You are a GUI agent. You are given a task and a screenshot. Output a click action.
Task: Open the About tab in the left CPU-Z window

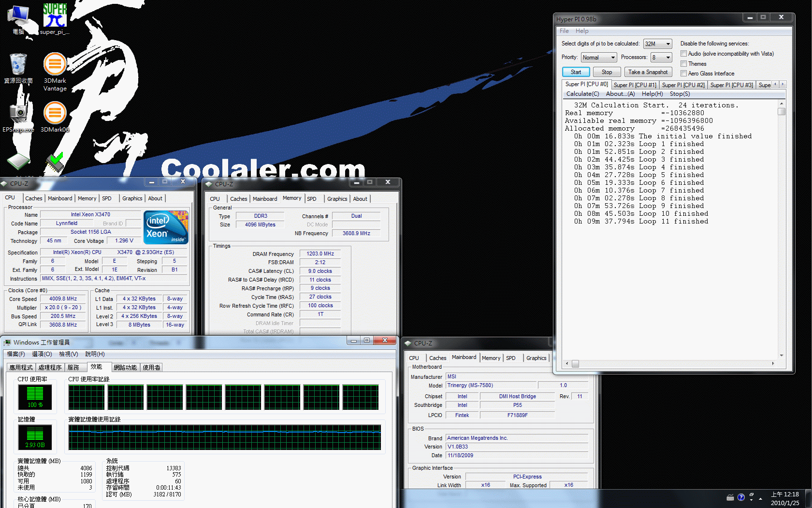click(155, 198)
